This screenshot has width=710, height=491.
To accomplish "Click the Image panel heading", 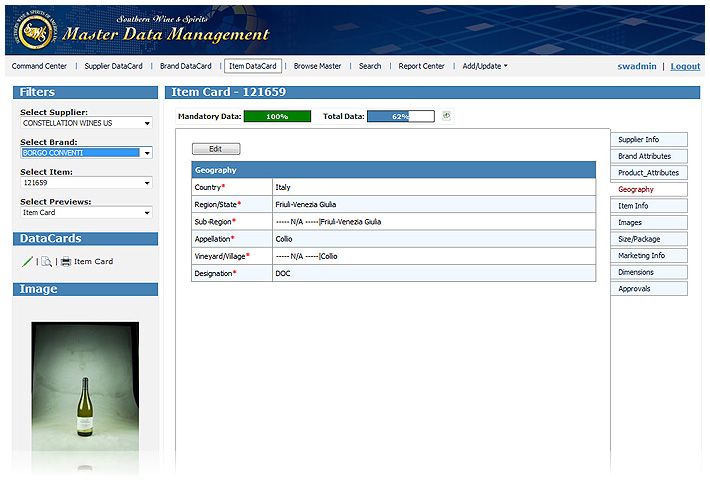I will click(85, 289).
